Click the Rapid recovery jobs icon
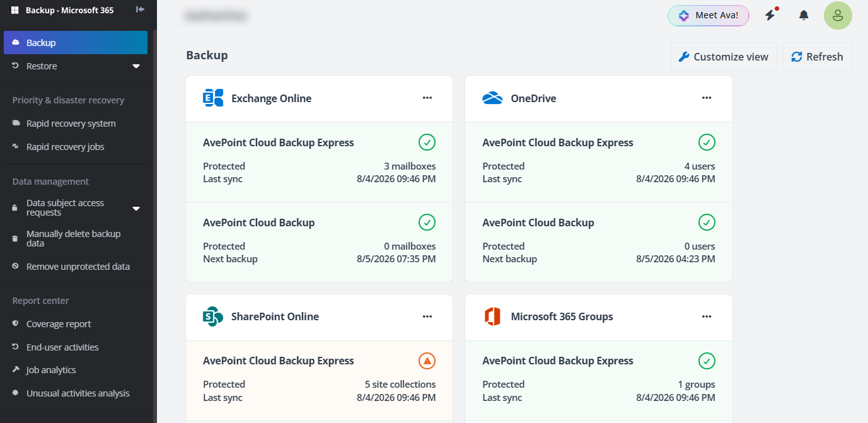Image resolution: width=868 pixels, height=423 pixels. (x=16, y=147)
